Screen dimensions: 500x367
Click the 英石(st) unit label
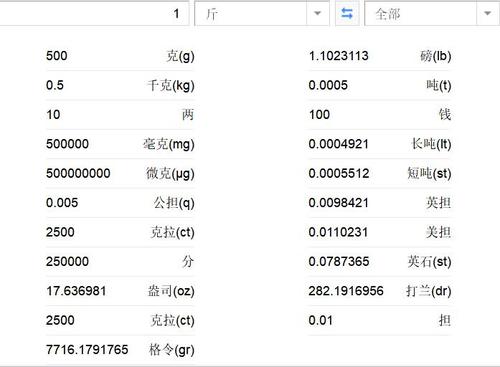coord(430,262)
